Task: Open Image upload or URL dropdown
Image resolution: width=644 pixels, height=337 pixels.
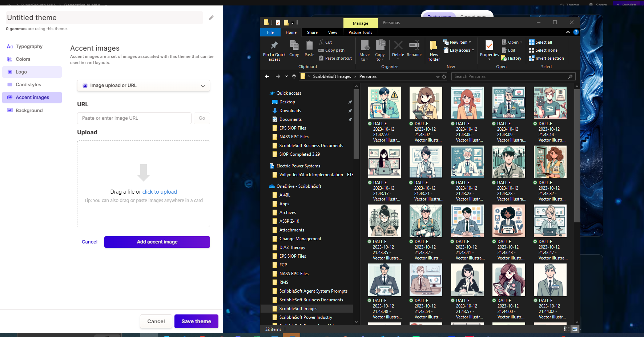Action: pos(144,86)
